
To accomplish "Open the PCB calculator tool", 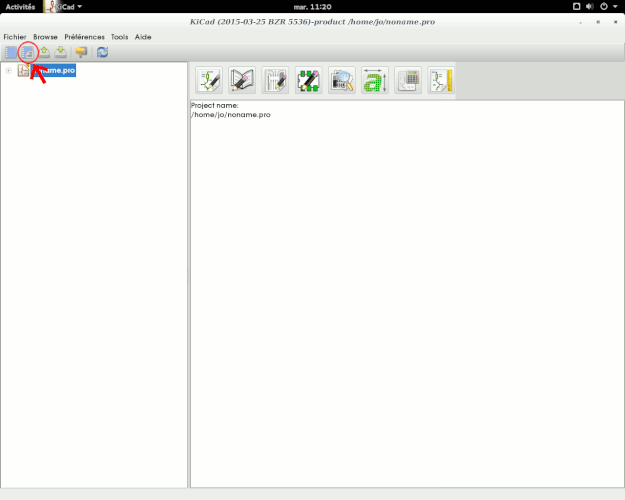I will point(408,80).
